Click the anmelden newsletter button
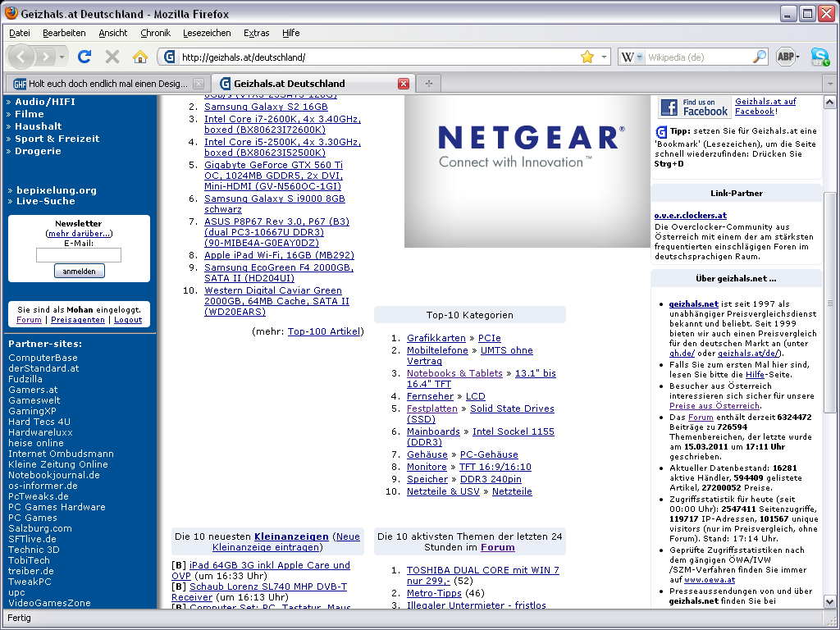840x630 pixels. pos(80,271)
